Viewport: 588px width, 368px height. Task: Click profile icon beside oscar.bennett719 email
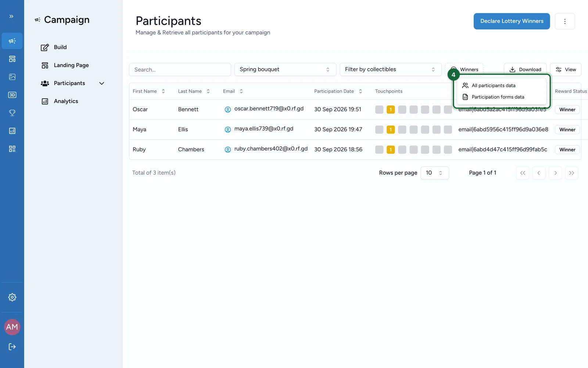228,109
